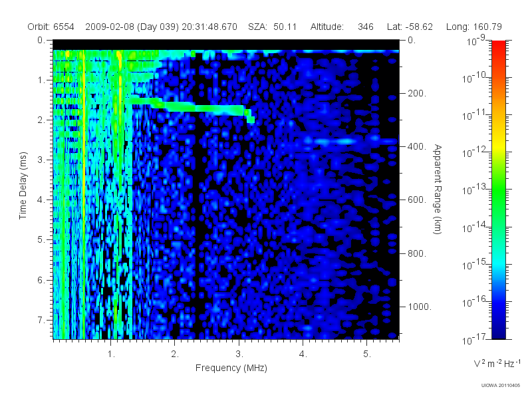Click the altitude value '346'
Screen dimensions: 532x399
365,27
